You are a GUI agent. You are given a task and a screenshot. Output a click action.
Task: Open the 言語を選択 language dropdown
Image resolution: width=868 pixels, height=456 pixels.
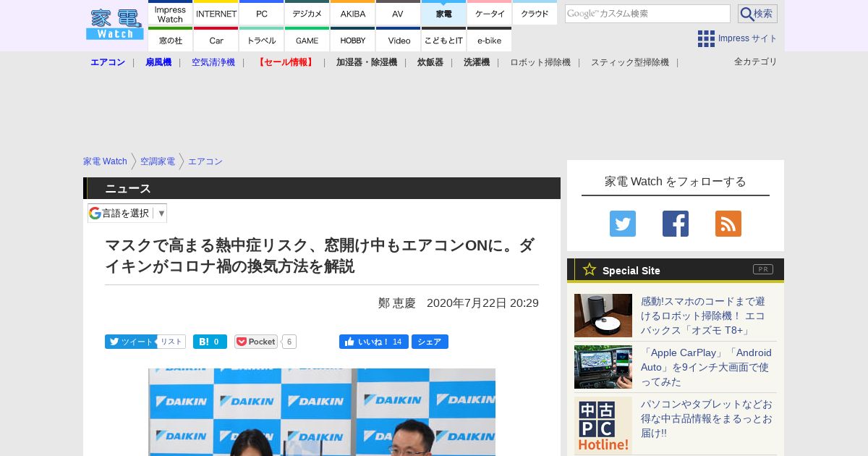[x=127, y=213]
